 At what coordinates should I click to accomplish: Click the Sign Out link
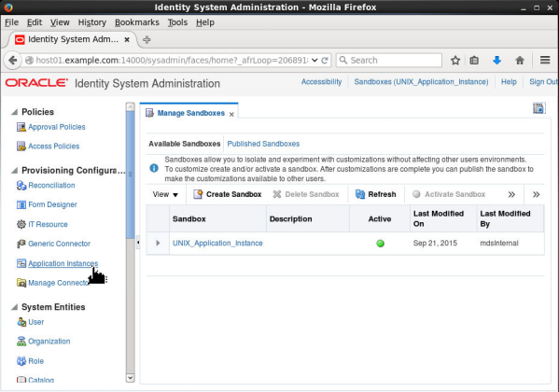coord(543,82)
